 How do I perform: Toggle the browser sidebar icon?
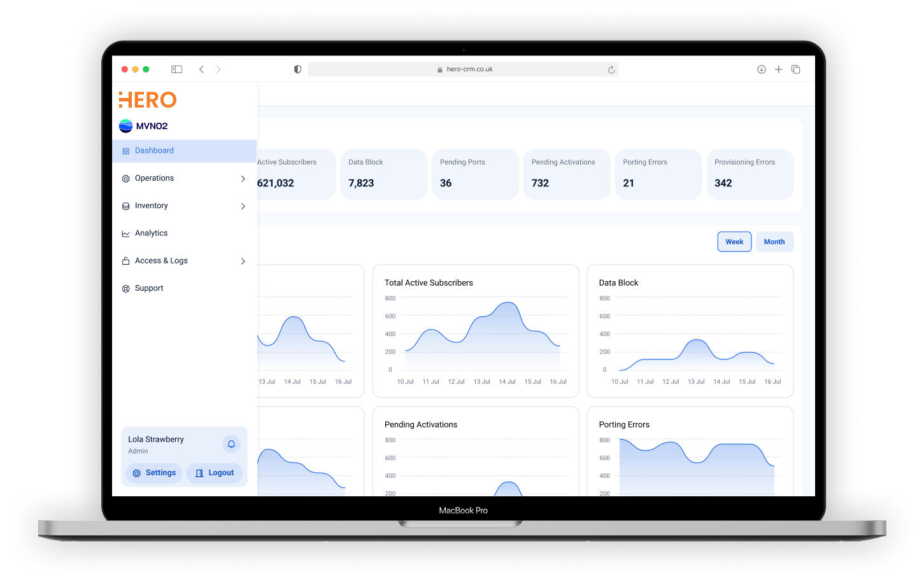point(177,69)
